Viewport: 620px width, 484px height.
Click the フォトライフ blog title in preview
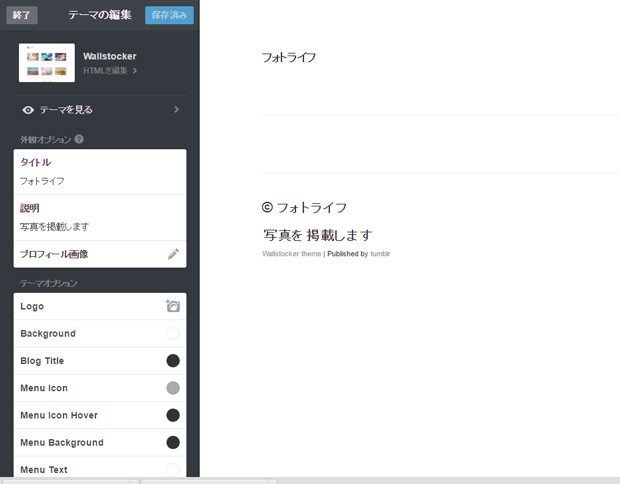289,57
